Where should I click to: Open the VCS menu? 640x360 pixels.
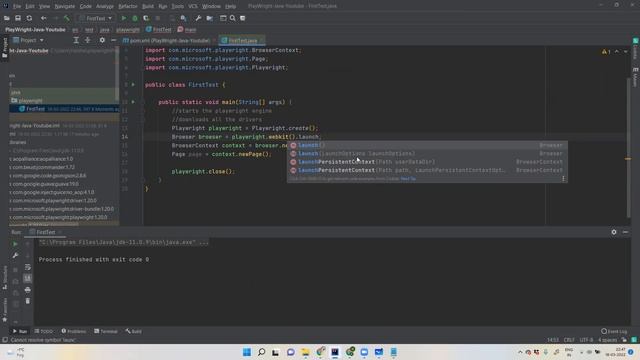pos(193,6)
